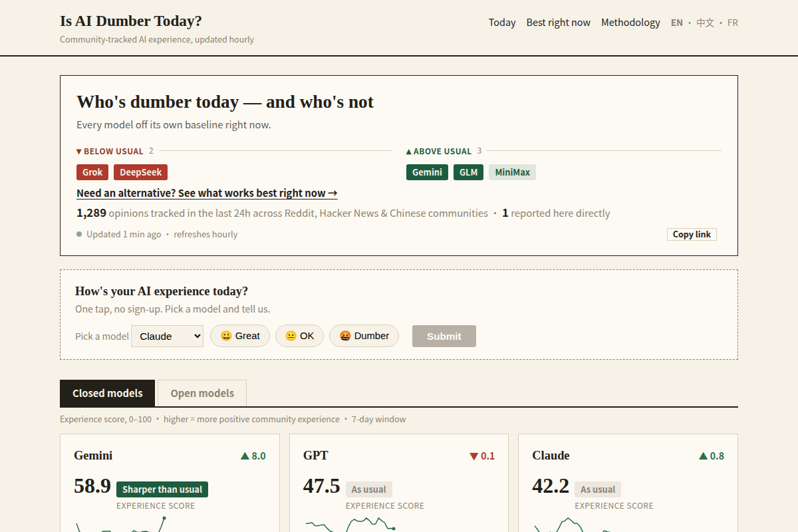Switch language to 中文

point(706,23)
